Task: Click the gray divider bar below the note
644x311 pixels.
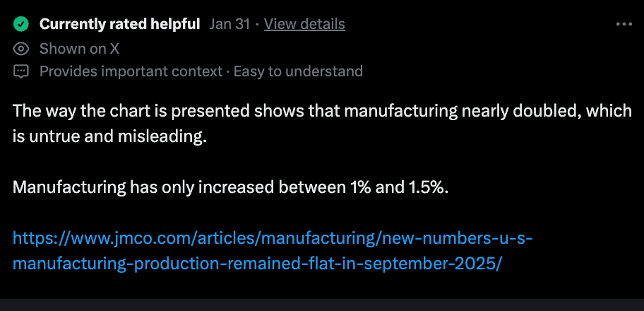Action: coord(322,305)
